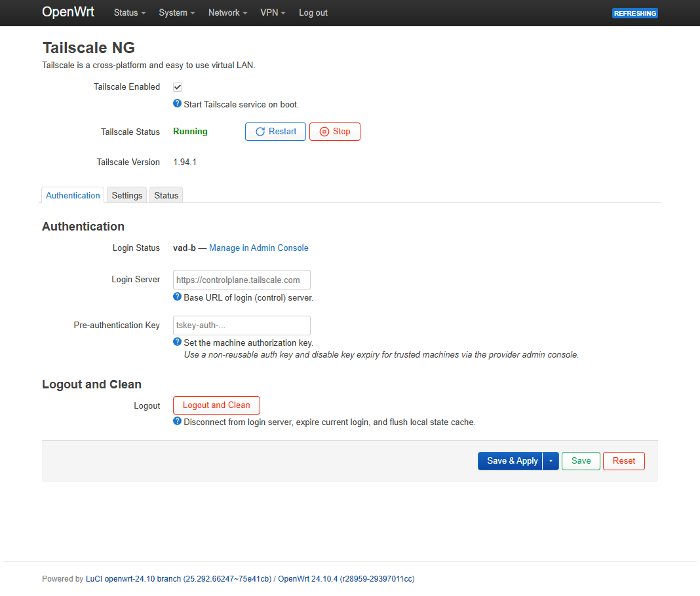This screenshot has width=700, height=596.
Task: Restart the Tailscale service
Action: [x=275, y=132]
